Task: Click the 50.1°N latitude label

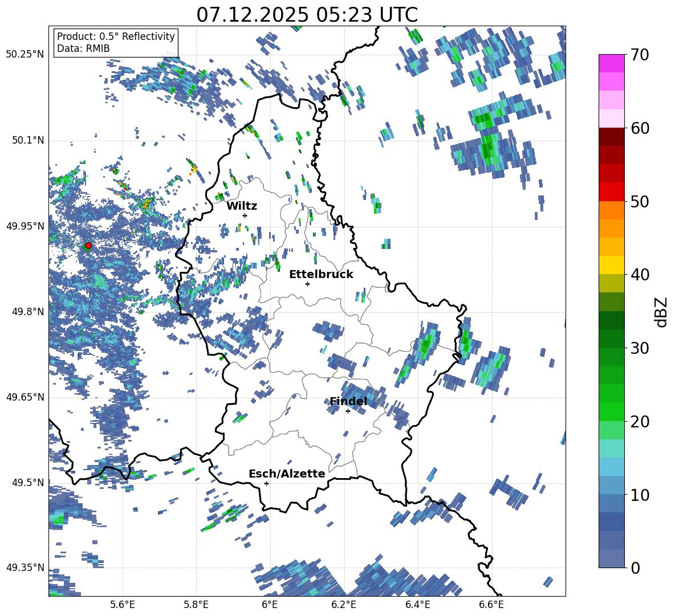Action: [28, 140]
